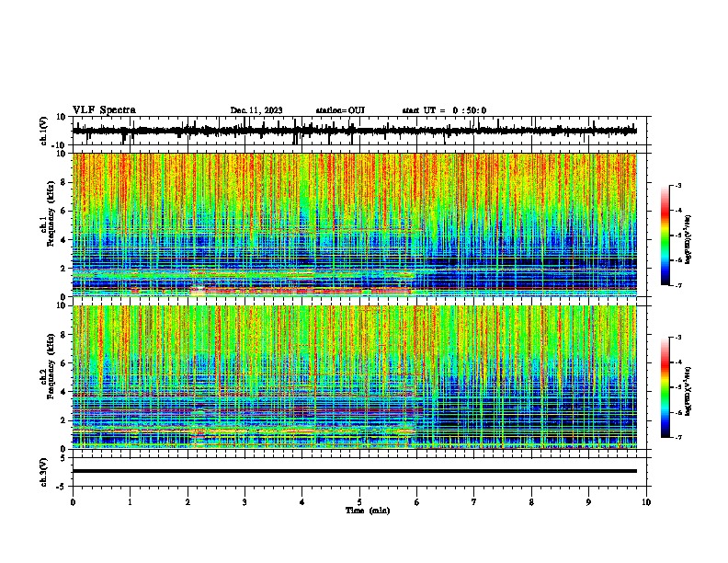Click the ch.1 color bar log(PSD) unit label
Viewport: 728px width, 563px height.
[688, 239]
